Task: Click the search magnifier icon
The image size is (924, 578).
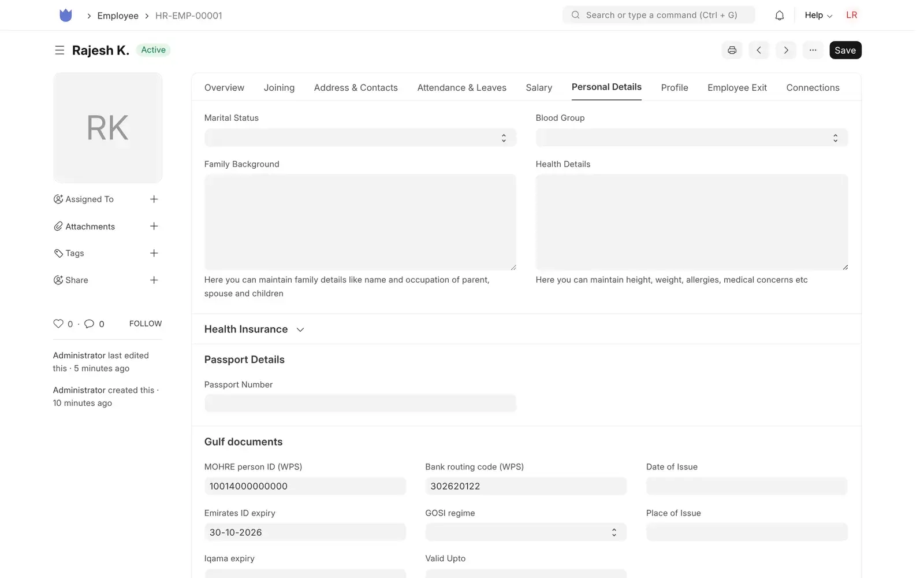Action: (576, 15)
